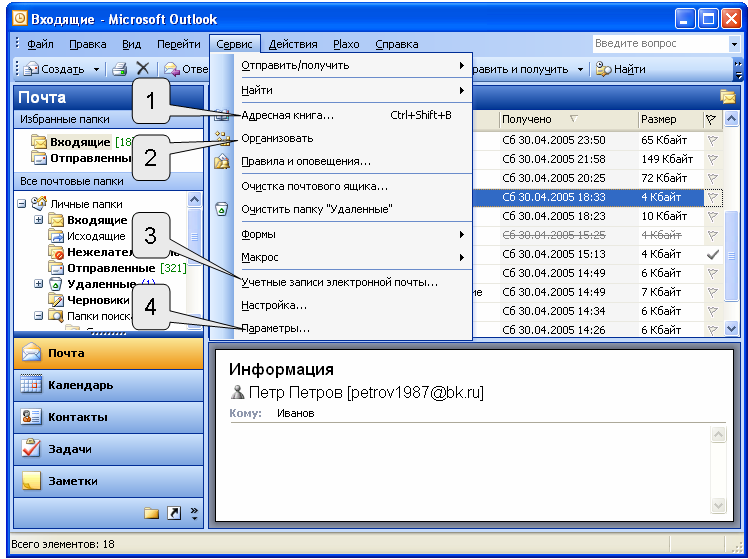Open the Правка menu
Screen dimensions: 748x559
pos(88,44)
